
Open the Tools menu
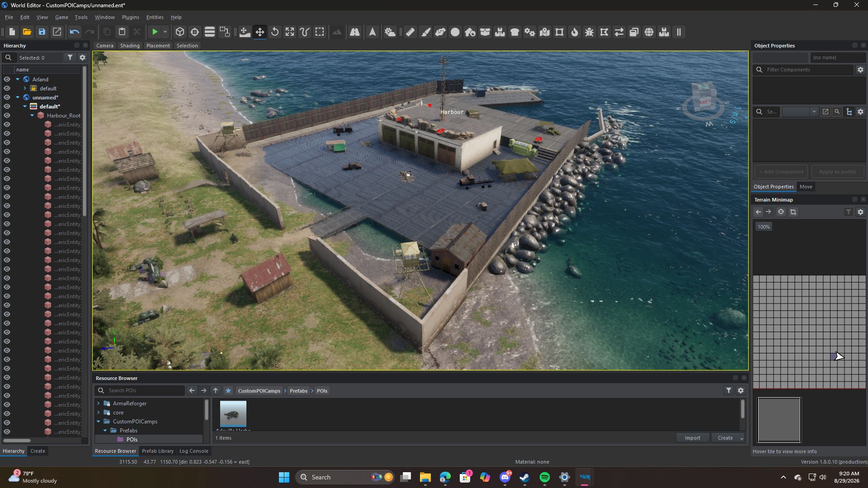[x=81, y=17]
